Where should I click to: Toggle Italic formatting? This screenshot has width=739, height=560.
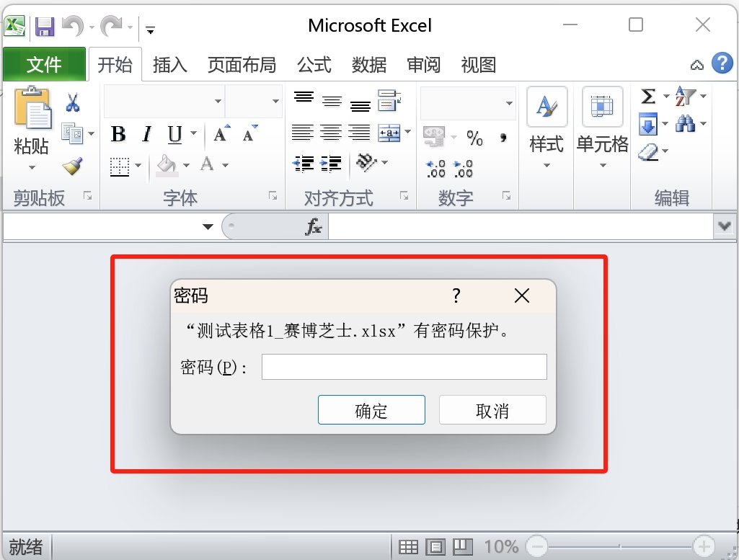coord(146,134)
